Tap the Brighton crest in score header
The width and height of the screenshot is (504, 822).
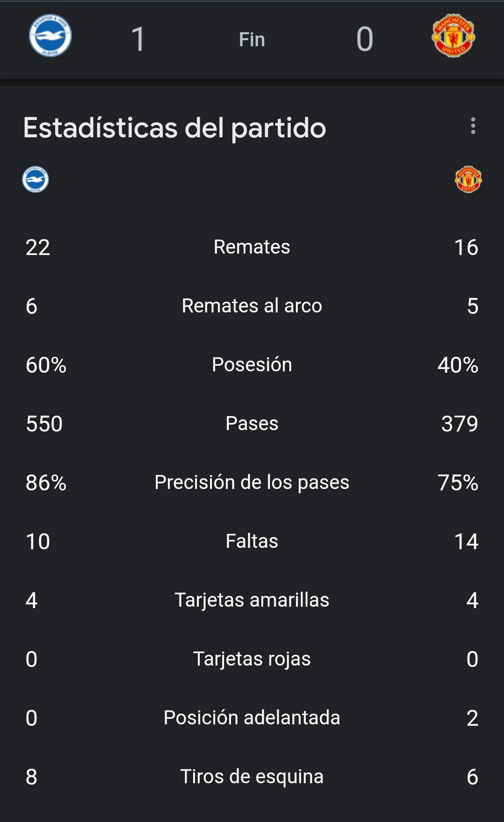[50, 35]
